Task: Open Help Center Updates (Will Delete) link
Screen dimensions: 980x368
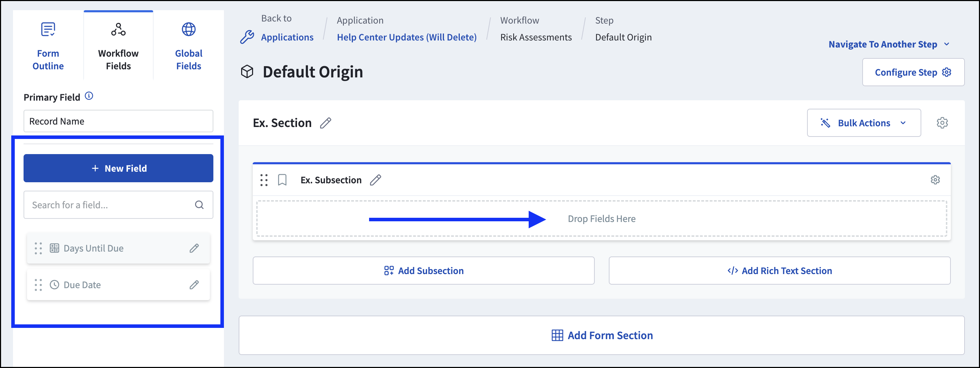Action: point(407,37)
